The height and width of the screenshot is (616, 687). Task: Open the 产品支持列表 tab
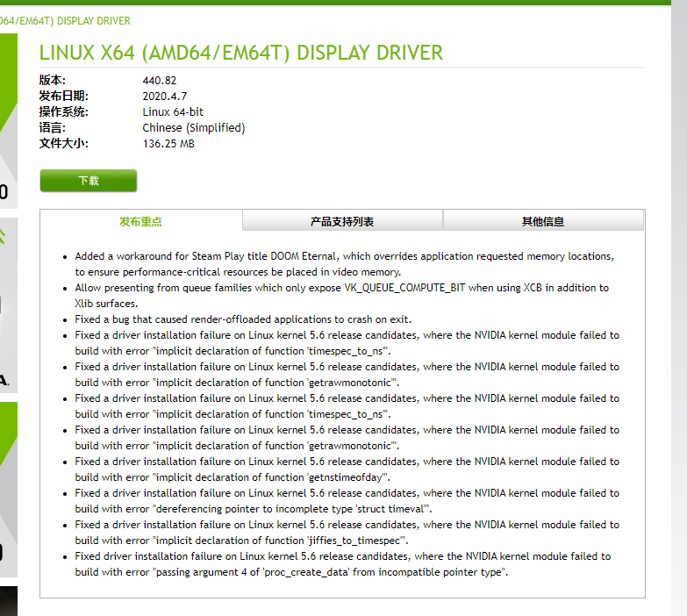click(342, 222)
